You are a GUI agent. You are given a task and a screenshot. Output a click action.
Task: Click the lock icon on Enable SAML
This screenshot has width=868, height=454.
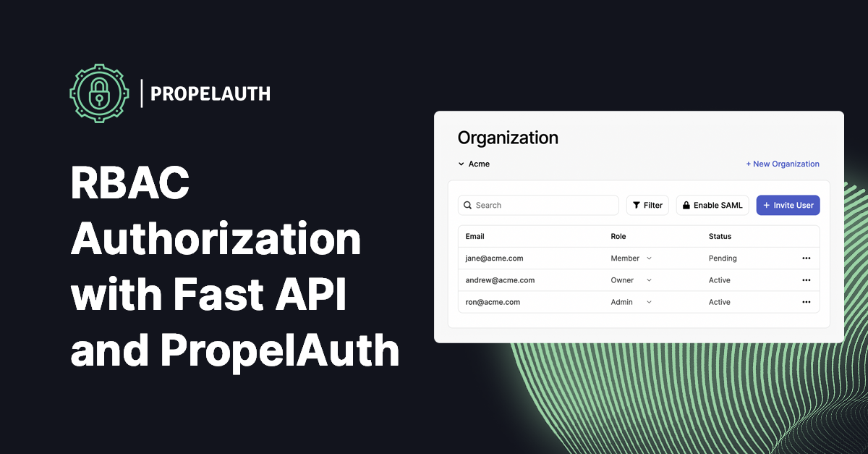point(686,206)
